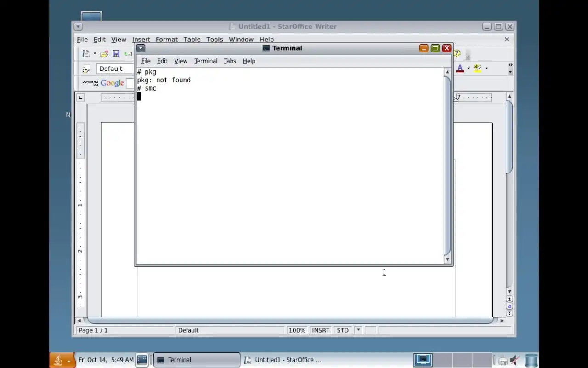Click the document modified asterisk field
The width and height of the screenshot is (588, 368).
(x=358, y=330)
